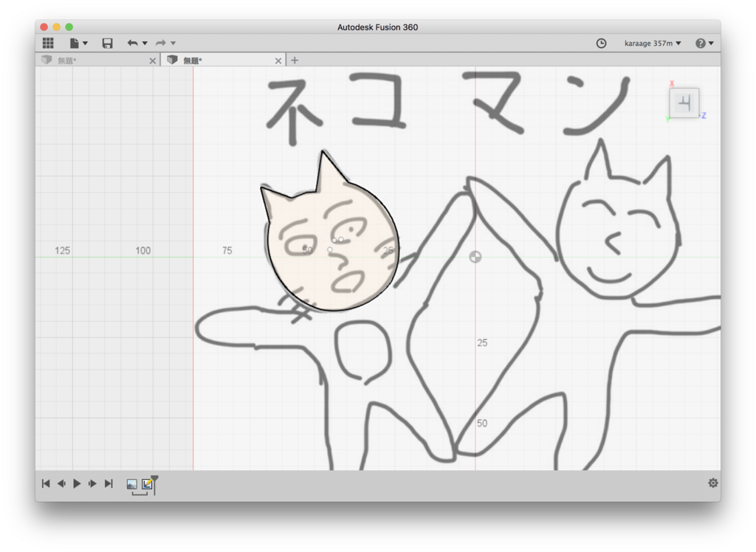Click the origin point marker on canvas
Viewport: 756px width, 552px height.
coord(475,257)
